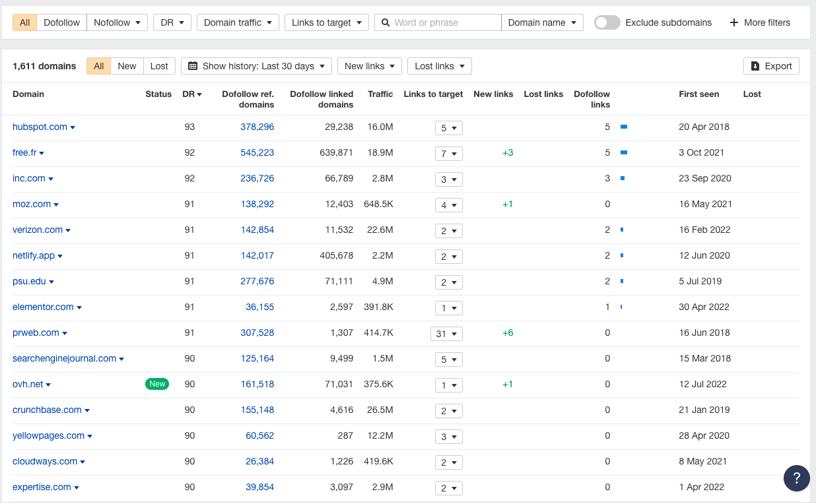Viewport: 816px width, 504px height.
Task: Select the New domains tab
Action: [127, 66]
